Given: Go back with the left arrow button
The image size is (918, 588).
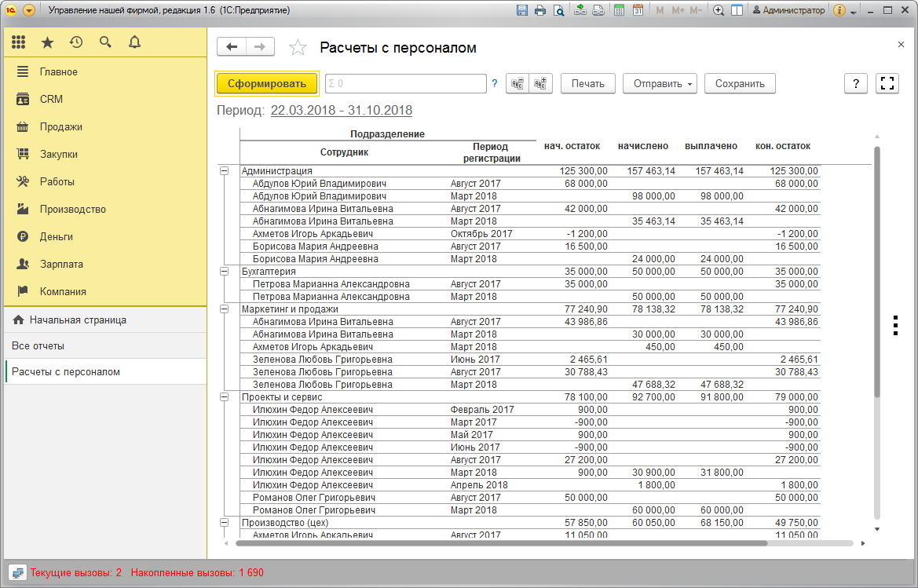Looking at the screenshot, I should (x=232, y=47).
